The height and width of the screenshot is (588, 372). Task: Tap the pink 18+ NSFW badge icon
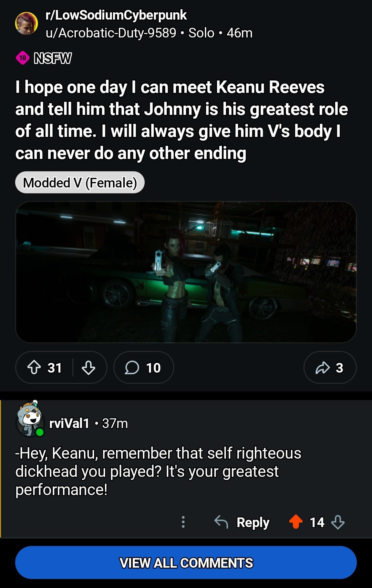(23, 58)
